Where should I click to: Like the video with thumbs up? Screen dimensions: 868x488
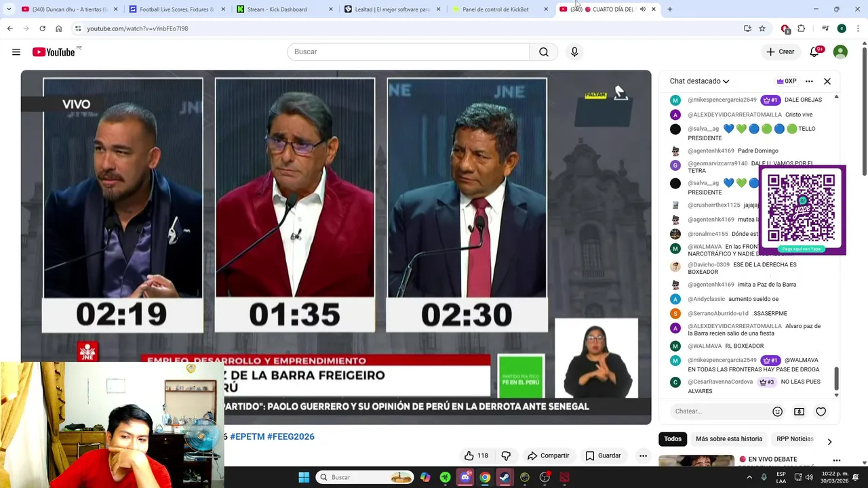(476, 455)
